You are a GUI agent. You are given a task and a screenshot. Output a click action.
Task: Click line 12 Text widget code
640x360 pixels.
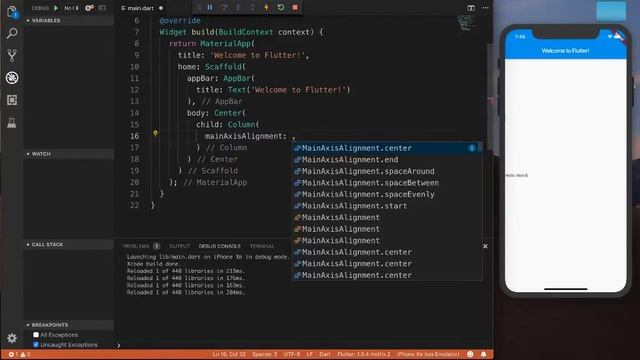pos(273,90)
